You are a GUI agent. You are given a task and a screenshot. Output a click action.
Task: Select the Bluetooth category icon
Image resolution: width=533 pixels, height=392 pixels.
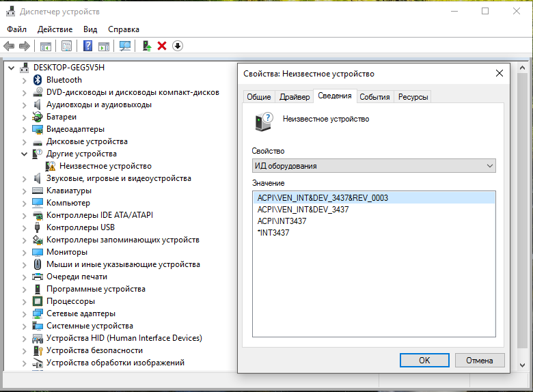pyautogui.click(x=38, y=80)
